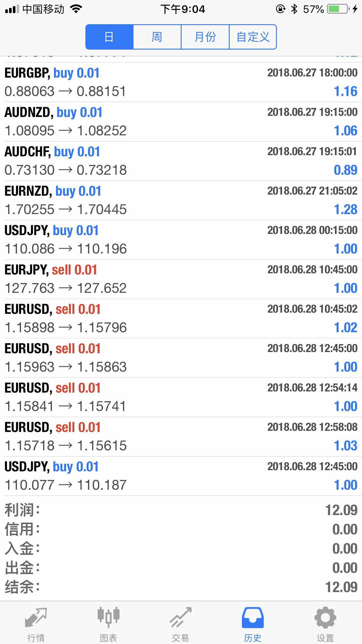
Task: Tap the AUDCHF trade profit 0.89
Action: (346, 170)
